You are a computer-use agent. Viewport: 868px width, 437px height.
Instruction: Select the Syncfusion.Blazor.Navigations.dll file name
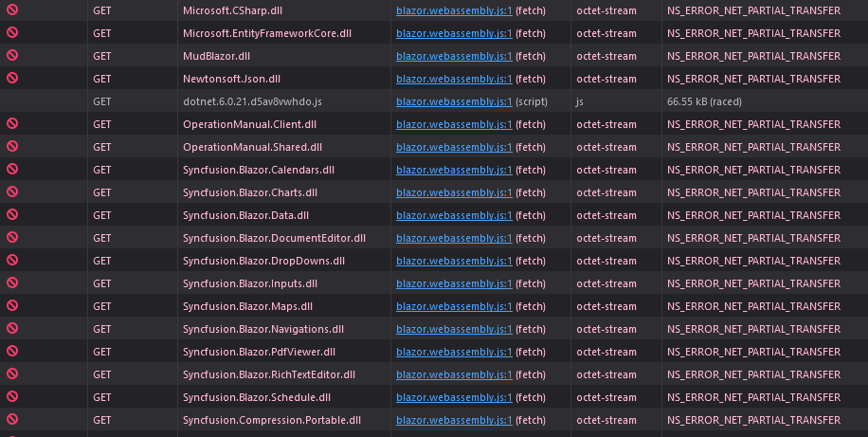tap(263, 328)
